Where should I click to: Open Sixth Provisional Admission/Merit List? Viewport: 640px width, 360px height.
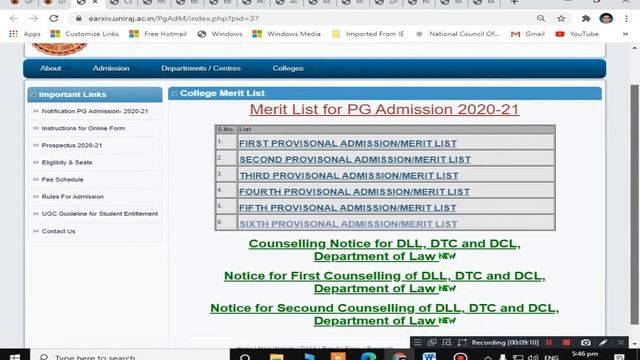click(348, 224)
